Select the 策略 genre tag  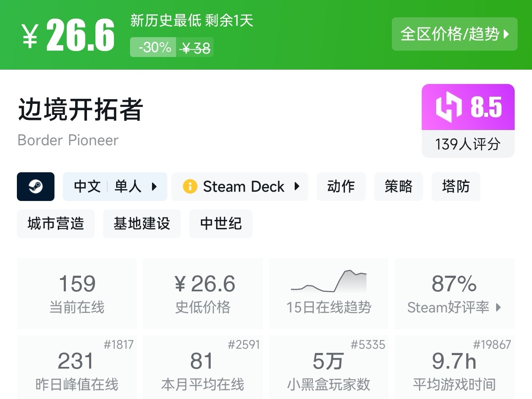(x=398, y=187)
